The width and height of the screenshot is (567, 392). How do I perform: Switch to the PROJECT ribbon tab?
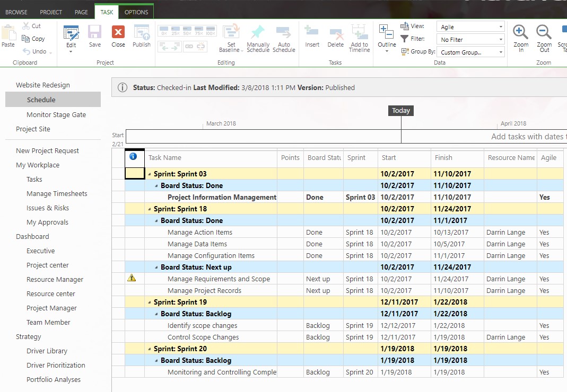tap(51, 12)
